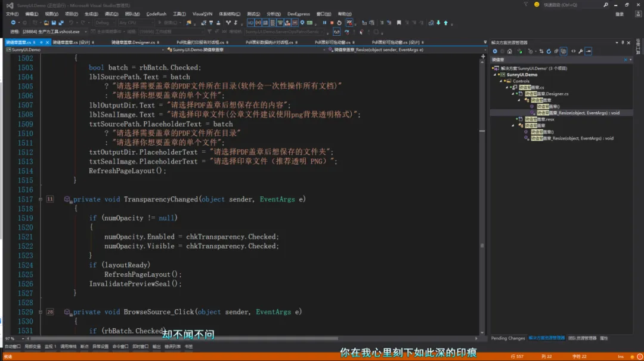Refresh Solution Explorer with the refresh icon

point(549,51)
